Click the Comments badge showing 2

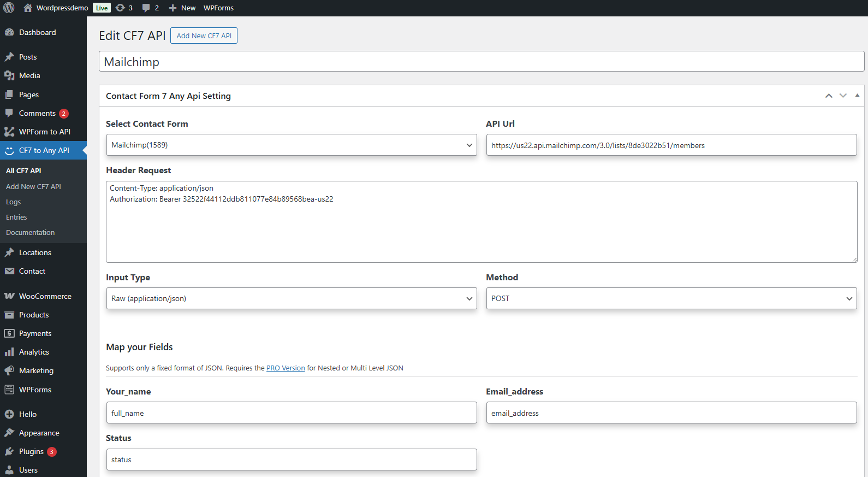point(64,114)
